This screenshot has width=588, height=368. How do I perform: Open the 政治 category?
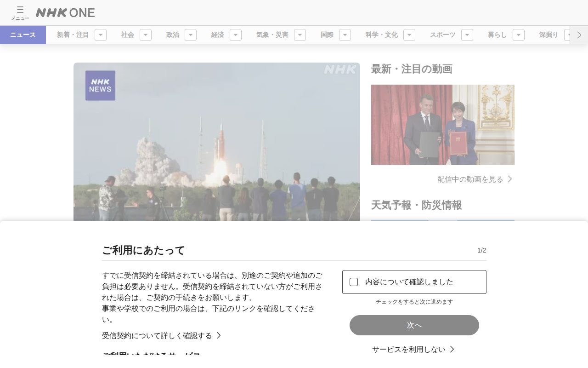click(x=172, y=35)
